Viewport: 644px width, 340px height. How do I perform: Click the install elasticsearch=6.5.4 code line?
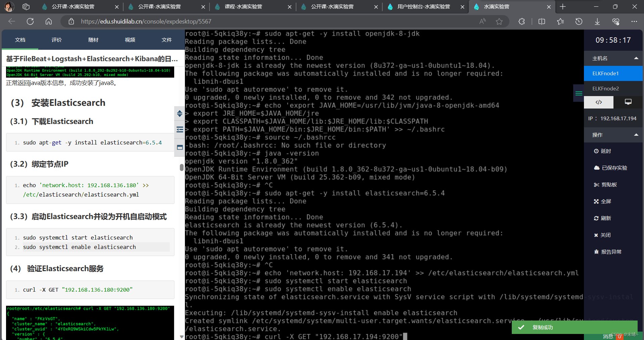click(92, 142)
